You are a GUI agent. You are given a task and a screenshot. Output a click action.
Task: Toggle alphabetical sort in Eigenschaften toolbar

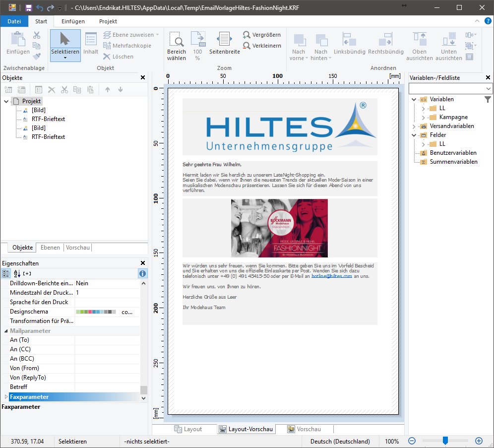(16, 273)
